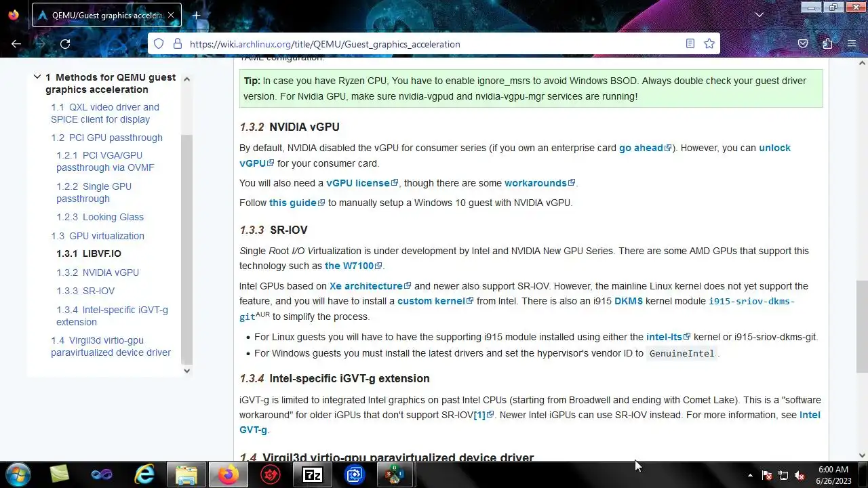Open the blue square app in taskbar

pos(355,475)
